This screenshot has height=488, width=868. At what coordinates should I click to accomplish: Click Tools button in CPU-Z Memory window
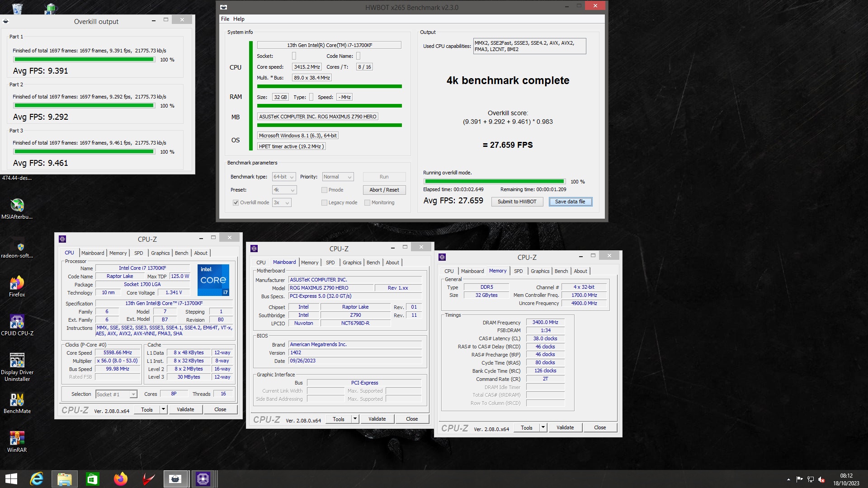pyautogui.click(x=527, y=427)
